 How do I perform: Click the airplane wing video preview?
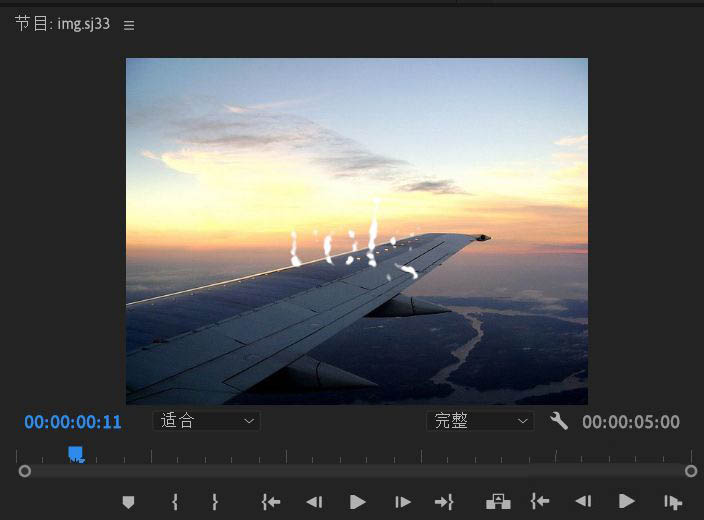[357, 231]
